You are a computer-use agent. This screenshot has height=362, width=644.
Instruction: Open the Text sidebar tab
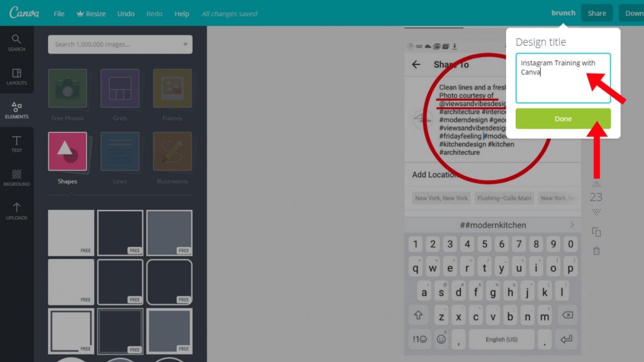coord(17,144)
